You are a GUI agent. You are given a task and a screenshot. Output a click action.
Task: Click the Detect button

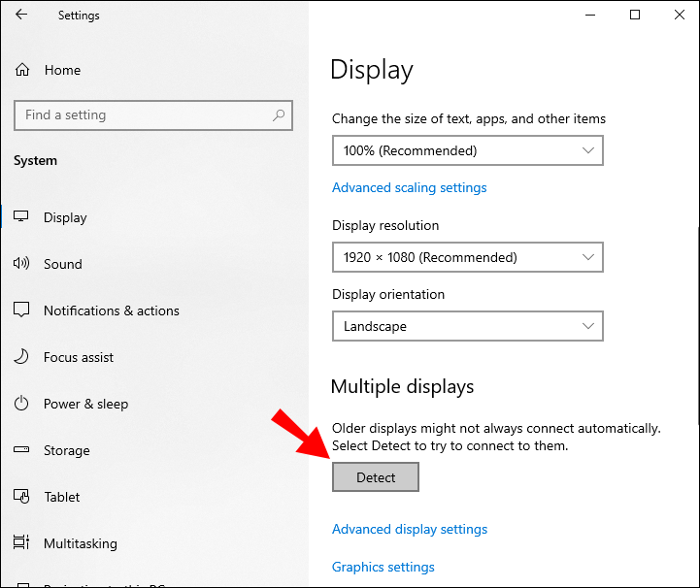376,477
